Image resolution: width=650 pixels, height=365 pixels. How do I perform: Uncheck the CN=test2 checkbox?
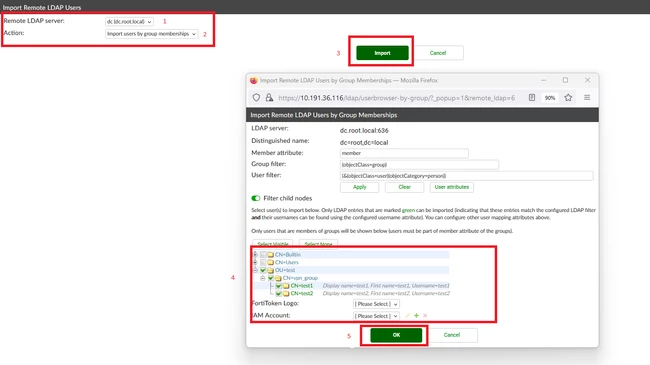pos(279,294)
